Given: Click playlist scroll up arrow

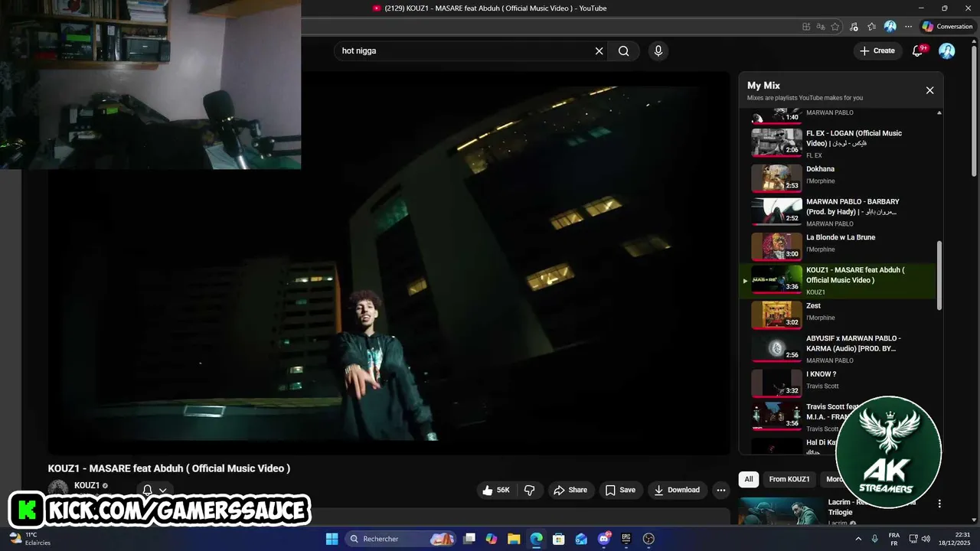Looking at the screenshot, I should (939, 112).
